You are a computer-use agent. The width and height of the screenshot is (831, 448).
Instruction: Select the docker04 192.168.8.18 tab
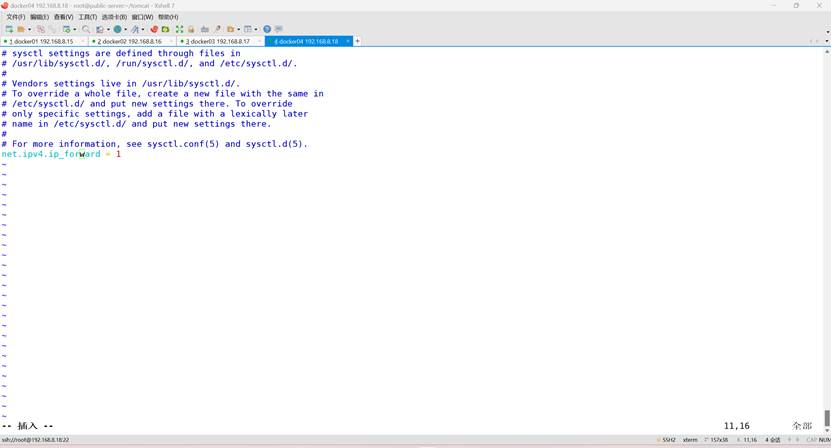[x=308, y=41]
